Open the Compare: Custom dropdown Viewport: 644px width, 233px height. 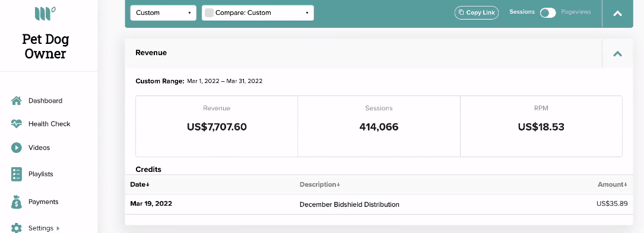pos(258,12)
